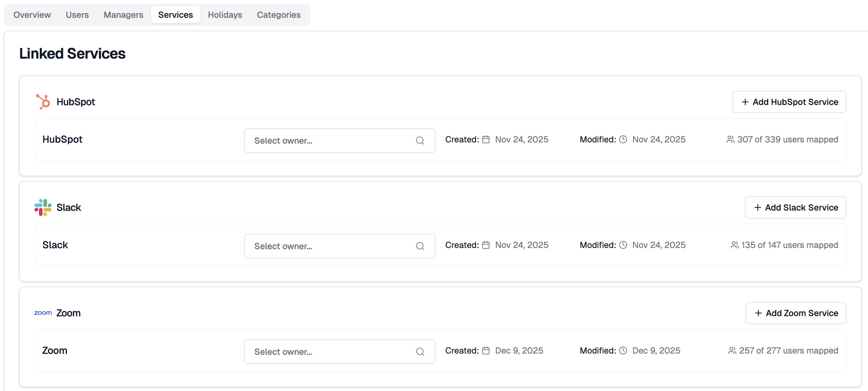Screen dimensions: 868x391
Task: Click search icon in Slack owner field
Action: click(420, 246)
